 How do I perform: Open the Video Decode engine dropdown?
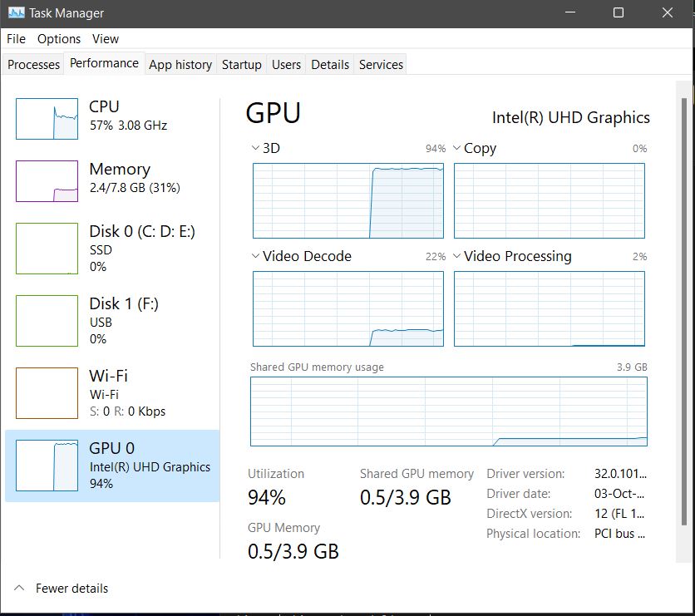point(254,256)
